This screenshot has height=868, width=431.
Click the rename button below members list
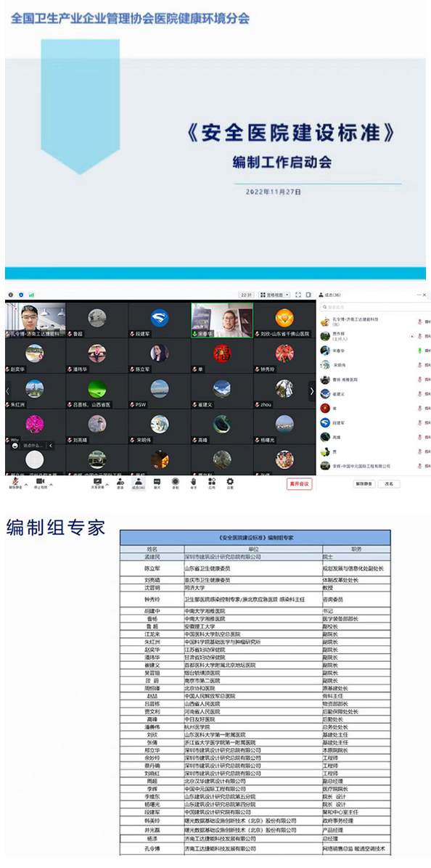(x=389, y=484)
